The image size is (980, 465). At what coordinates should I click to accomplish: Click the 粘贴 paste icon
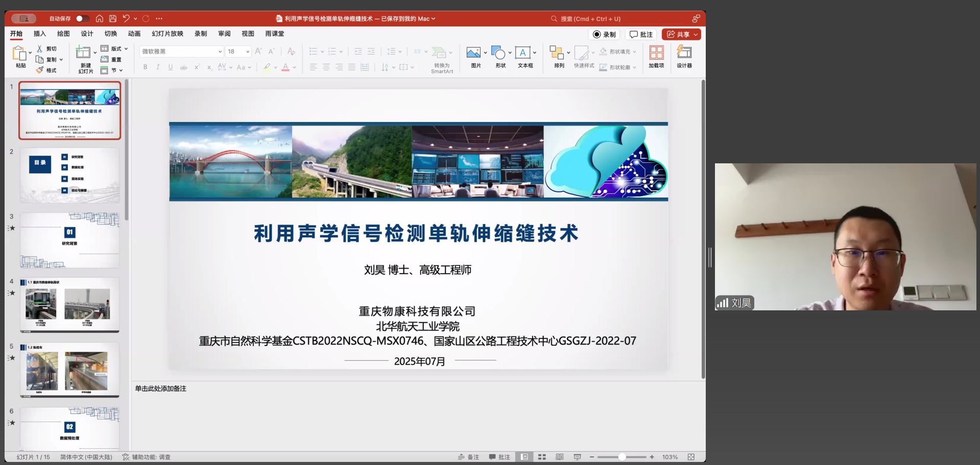point(19,53)
